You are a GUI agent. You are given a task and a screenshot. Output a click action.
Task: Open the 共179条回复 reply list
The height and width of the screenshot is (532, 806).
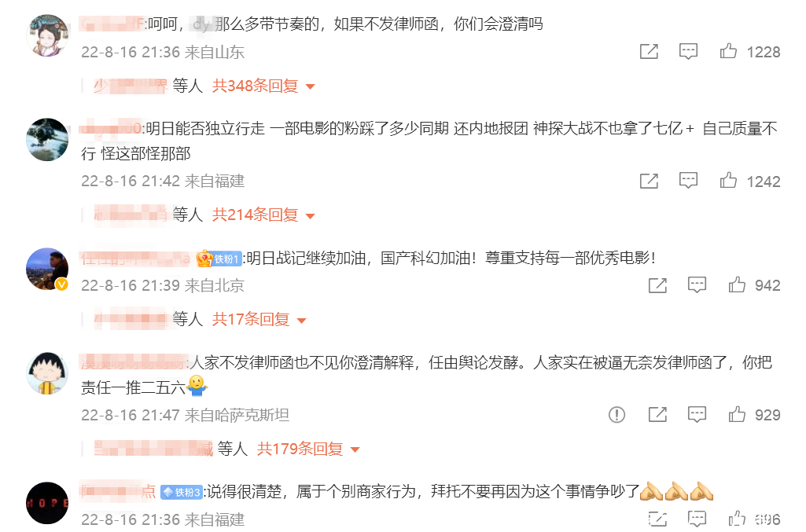(308, 449)
